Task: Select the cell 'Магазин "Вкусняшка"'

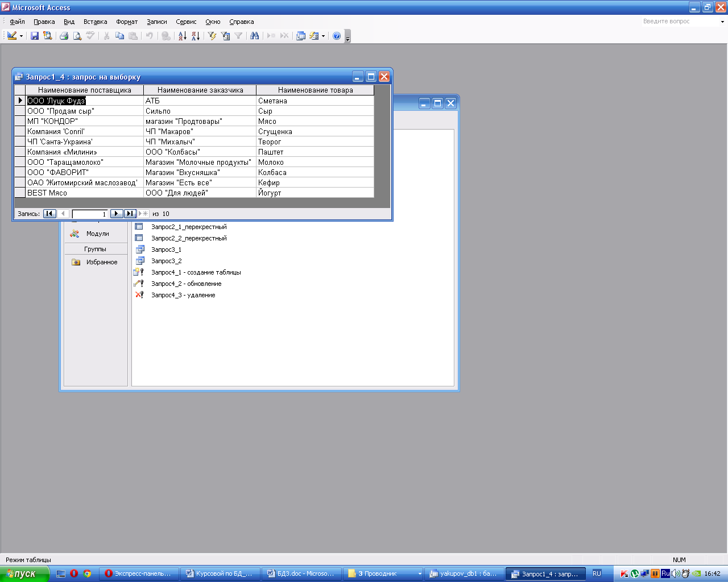Action: coord(200,172)
